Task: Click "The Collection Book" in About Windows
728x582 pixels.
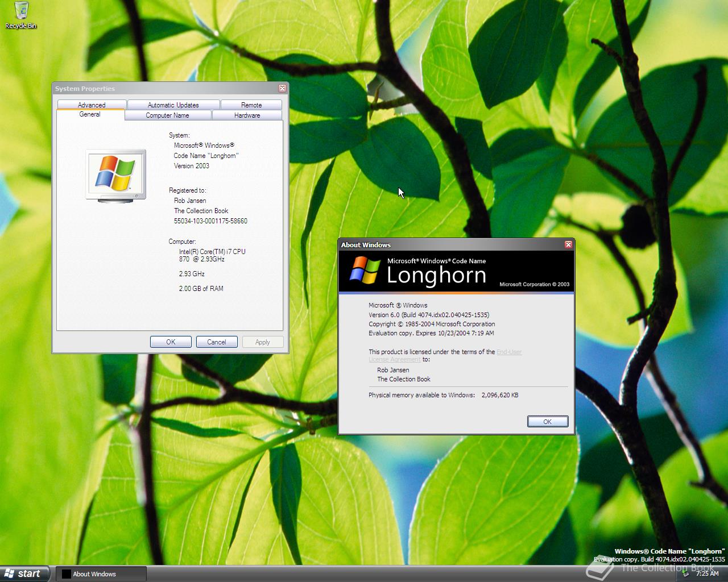Action: (x=404, y=379)
